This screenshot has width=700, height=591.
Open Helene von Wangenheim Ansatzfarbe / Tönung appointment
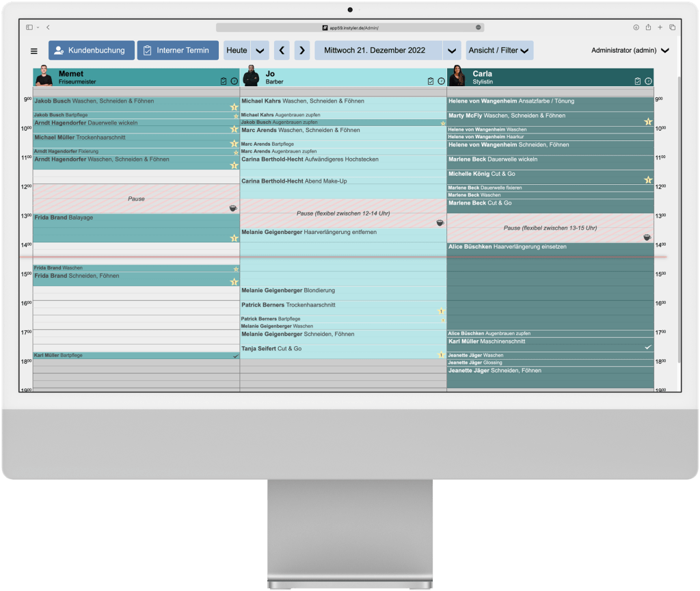[x=550, y=105]
